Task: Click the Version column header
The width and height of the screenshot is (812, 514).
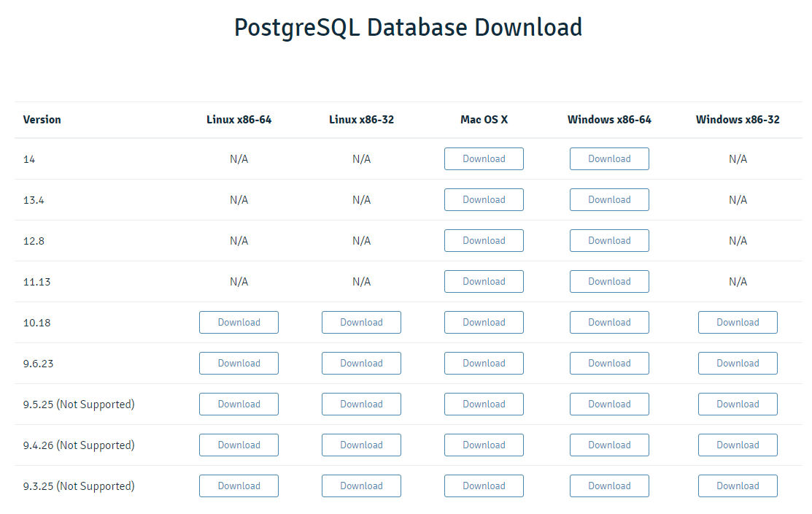Action: pyautogui.click(x=42, y=120)
